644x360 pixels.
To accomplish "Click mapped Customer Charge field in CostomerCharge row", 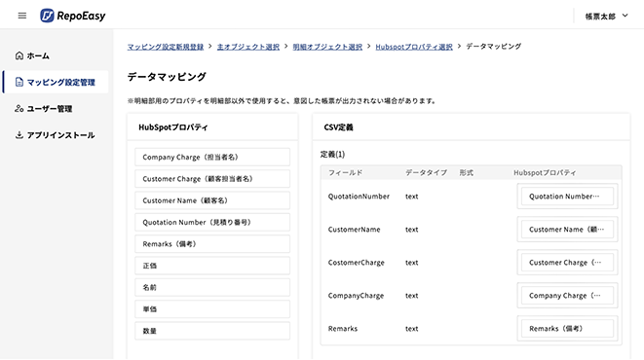I will (x=567, y=263).
